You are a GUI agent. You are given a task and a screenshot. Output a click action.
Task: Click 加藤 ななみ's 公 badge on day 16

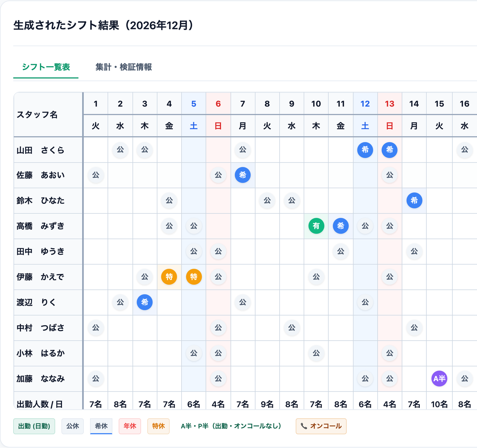[465, 378]
